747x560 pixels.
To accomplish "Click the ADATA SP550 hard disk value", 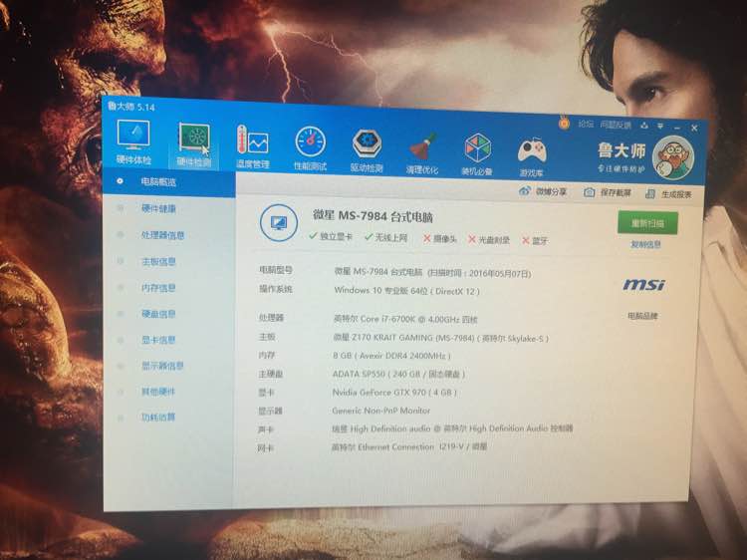I will tap(398, 374).
